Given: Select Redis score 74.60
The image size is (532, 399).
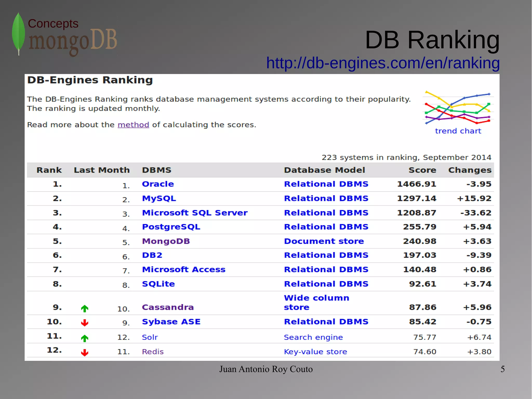Looking at the screenshot, I should coord(425,352).
